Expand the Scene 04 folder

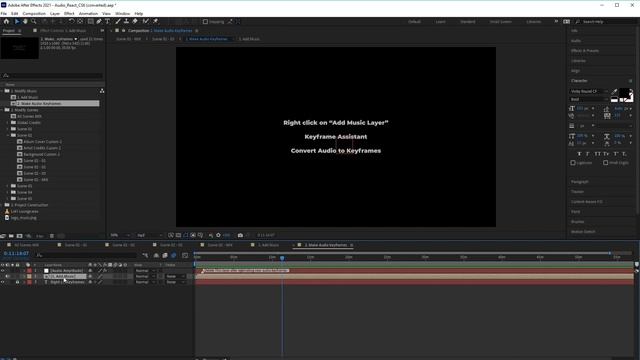coord(7,192)
